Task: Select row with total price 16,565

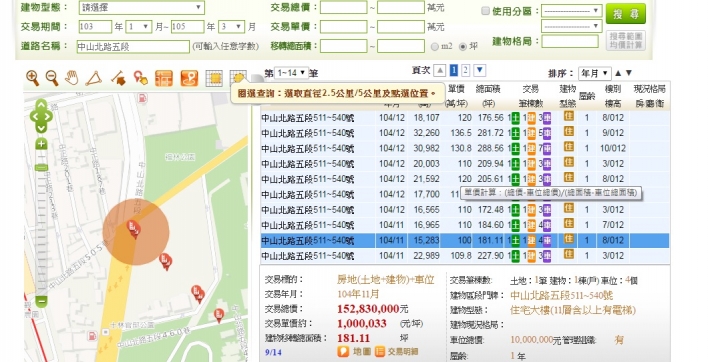Action: tap(465, 209)
